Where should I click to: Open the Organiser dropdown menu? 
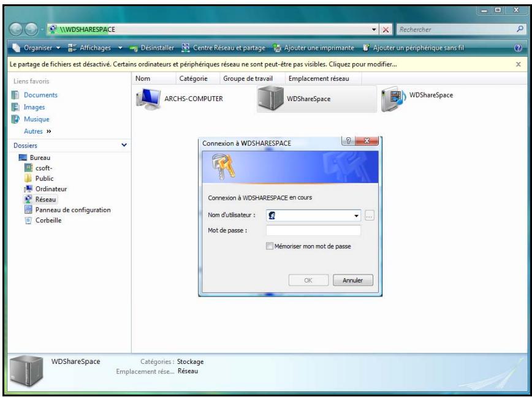click(x=36, y=48)
